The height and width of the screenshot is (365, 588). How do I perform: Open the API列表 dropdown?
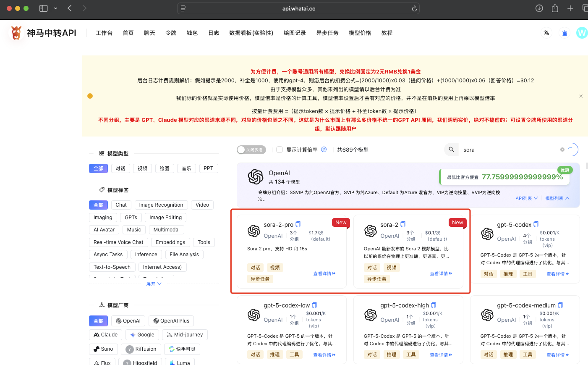click(527, 198)
